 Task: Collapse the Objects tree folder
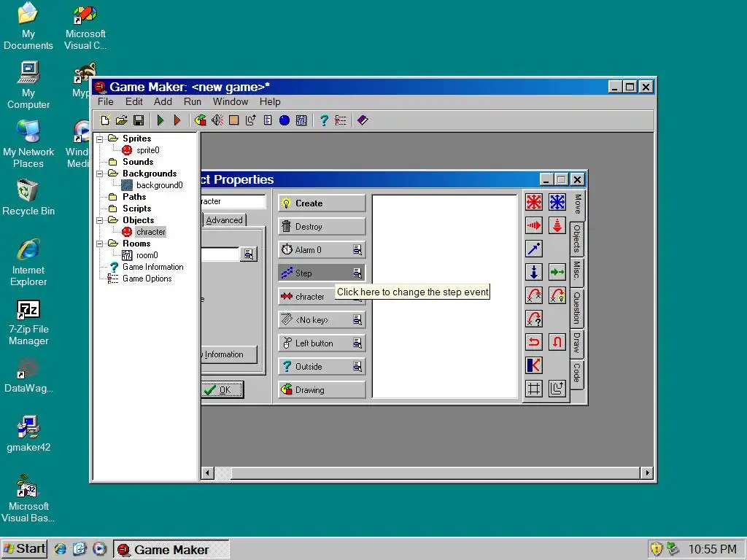click(x=99, y=220)
